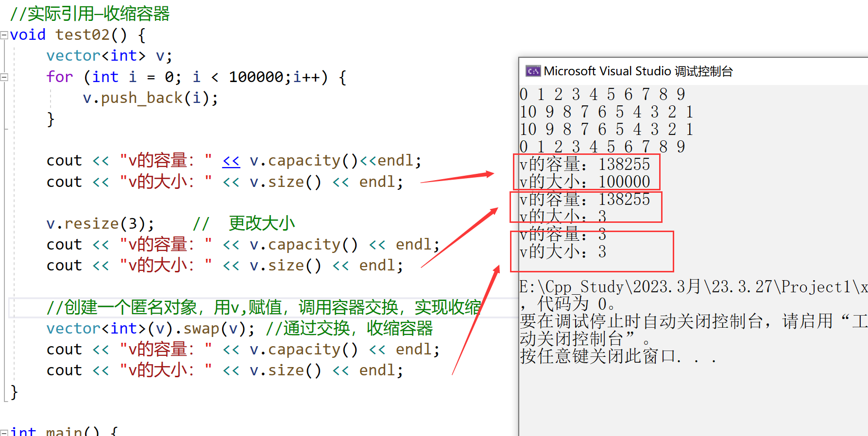868x436 pixels.
Task: Click the comment //创建一个匿名对象 line
Action: [264, 307]
